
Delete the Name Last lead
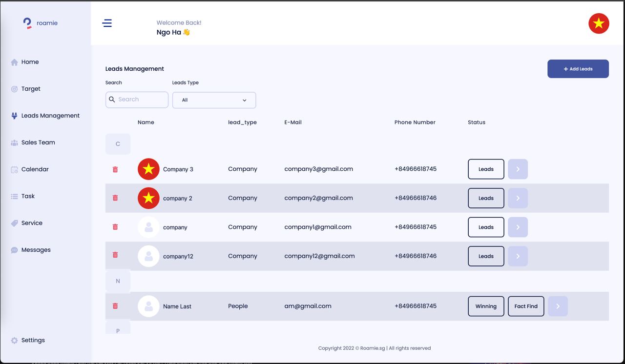pos(115,306)
